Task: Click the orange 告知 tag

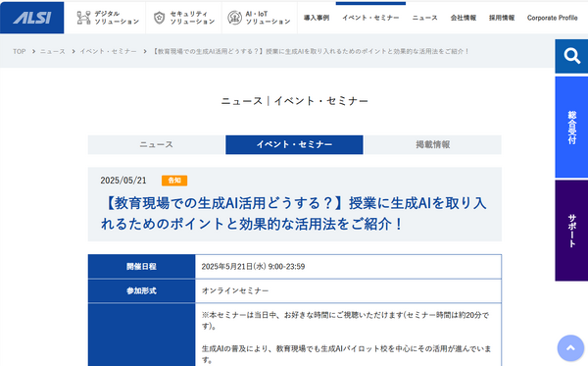Action: (174, 181)
